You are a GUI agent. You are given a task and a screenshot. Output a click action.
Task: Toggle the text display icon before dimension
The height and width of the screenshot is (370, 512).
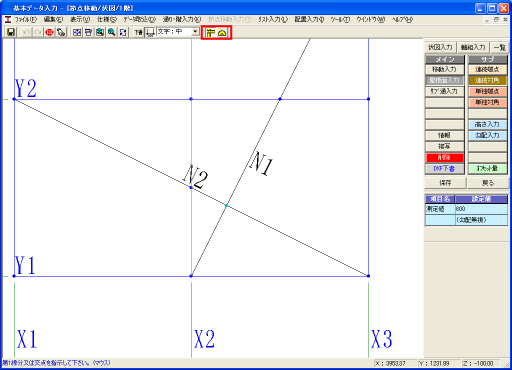(139, 32)
